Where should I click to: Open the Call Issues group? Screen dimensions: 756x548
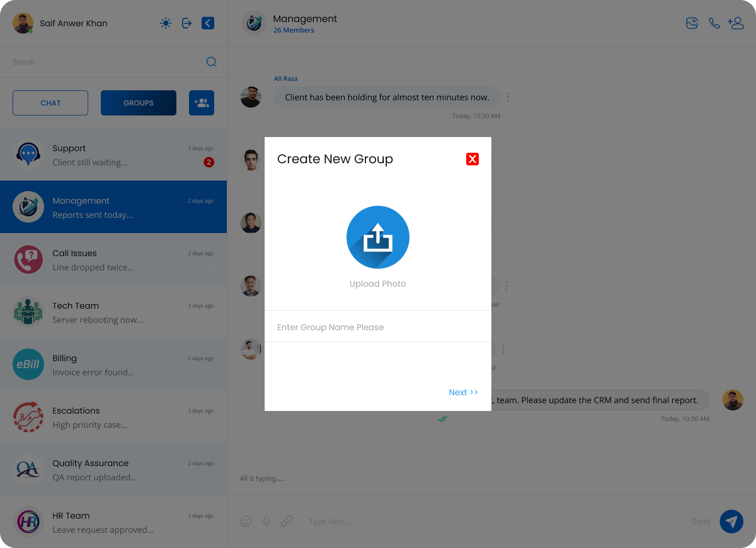113,259
